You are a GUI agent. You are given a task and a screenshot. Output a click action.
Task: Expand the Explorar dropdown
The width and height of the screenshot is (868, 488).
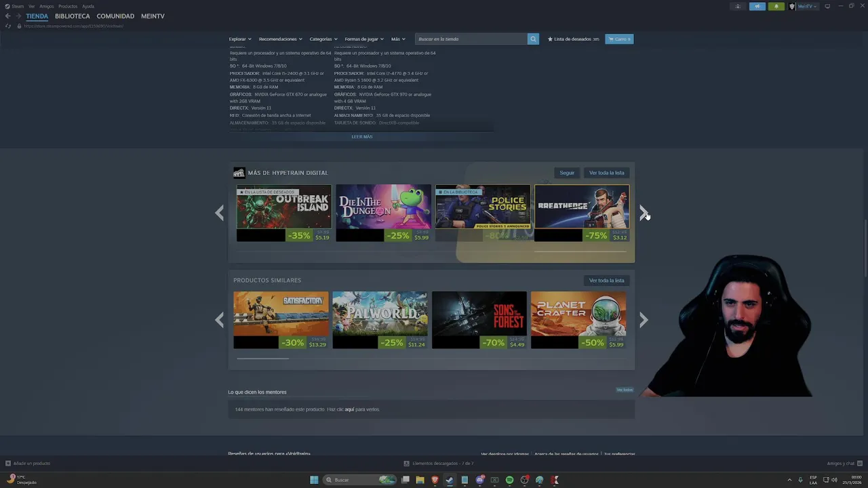pyautogui.click(x=240, y=39)
